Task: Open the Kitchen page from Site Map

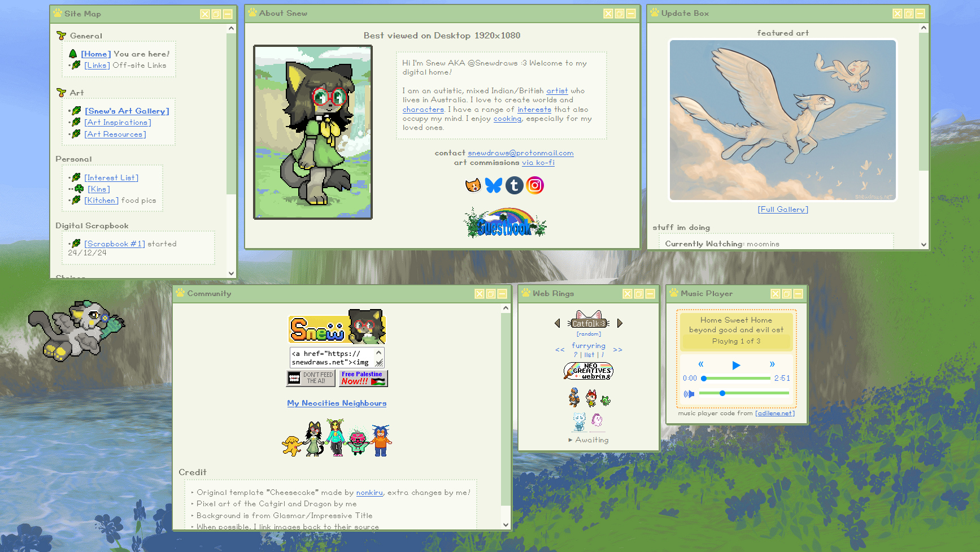Action: [102, 201]
